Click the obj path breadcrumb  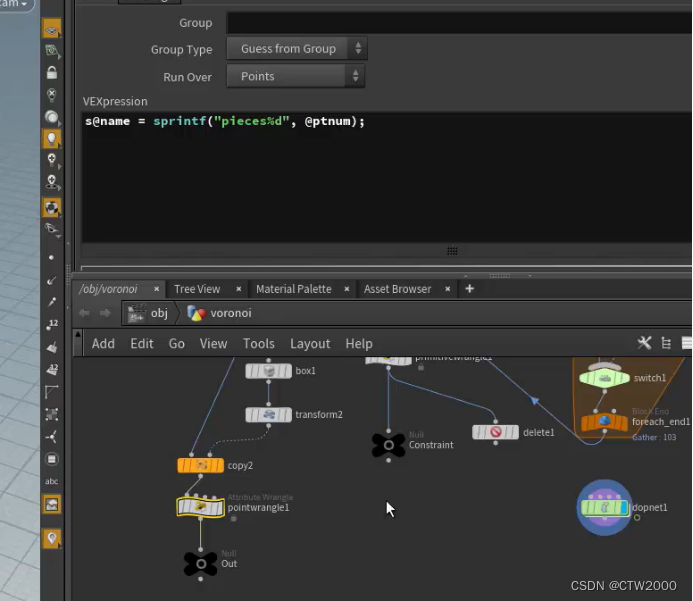pyautogui.click(x=148, y=313)
